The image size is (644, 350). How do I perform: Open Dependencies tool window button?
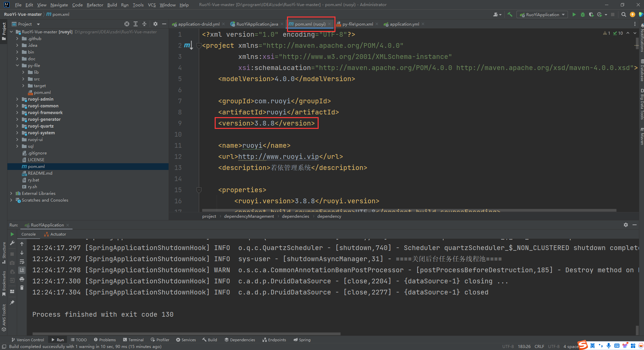click(x=240, y=340)
